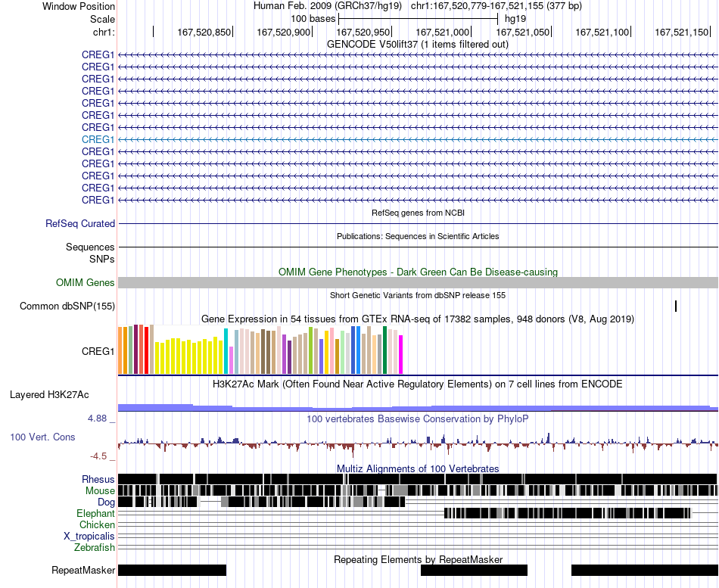The image size is (719, 588).
Task: Click the OMIM Genes track label
Action: click(x=86, y=282)
